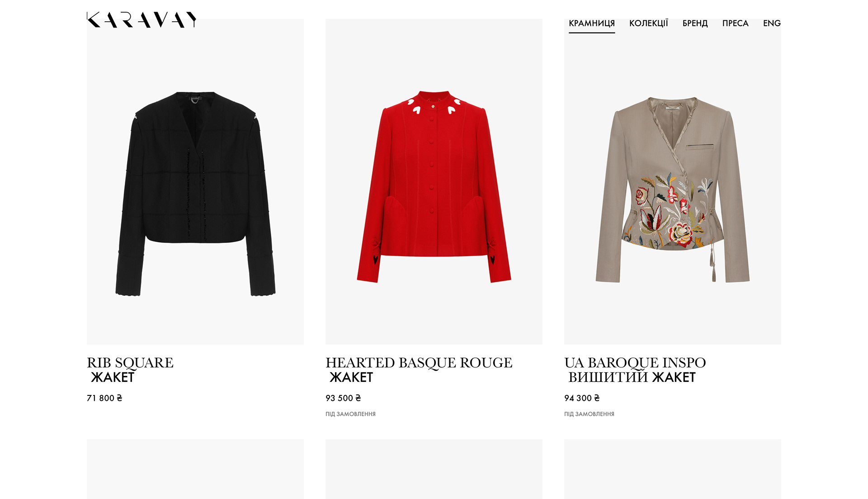Screen dimensions: 868x499
Task: Open the red Hearted Basque Rouge jacket image
Action: pos(434,182)
